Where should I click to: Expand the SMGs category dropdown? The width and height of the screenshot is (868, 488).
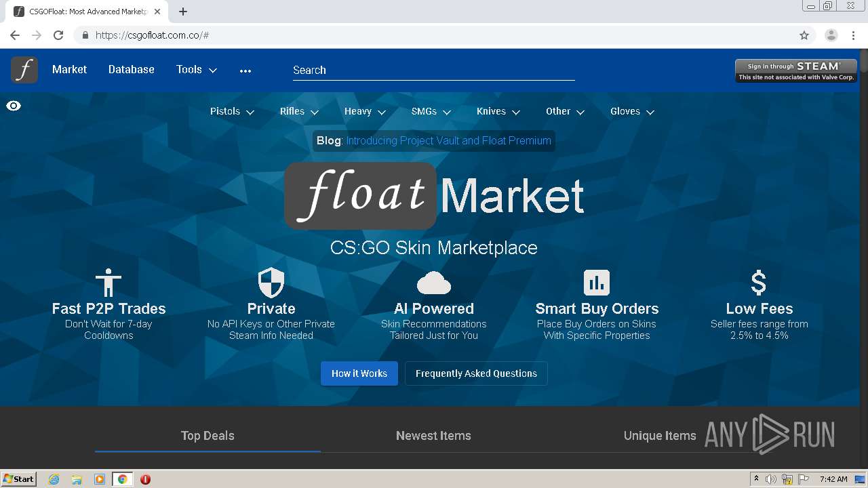point(431,112)
